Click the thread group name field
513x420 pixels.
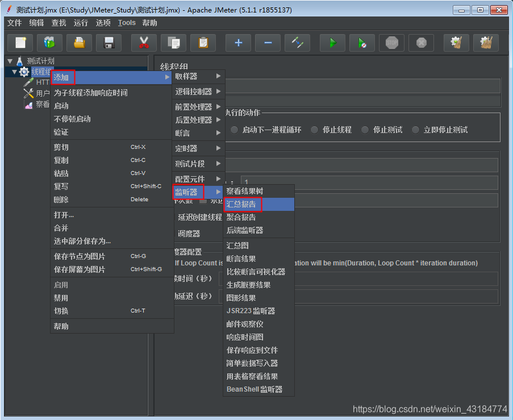coord(363,86)
